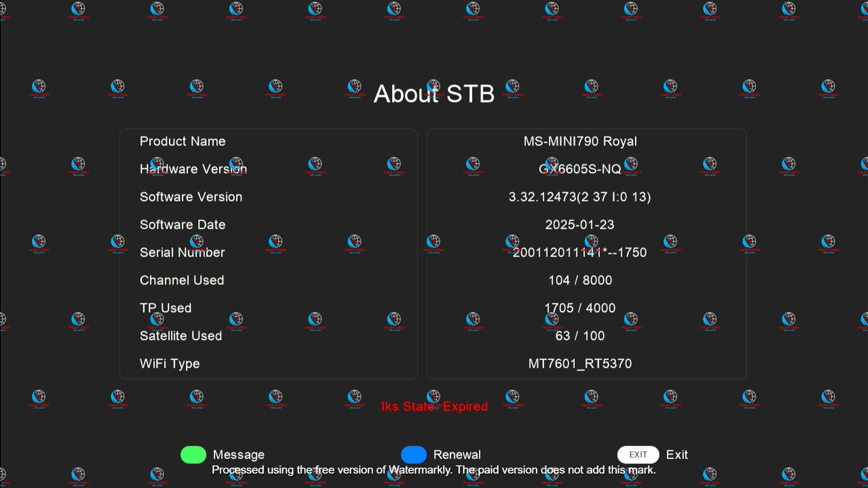
Task: Open the Message option
Action: (x=239, y=455)
